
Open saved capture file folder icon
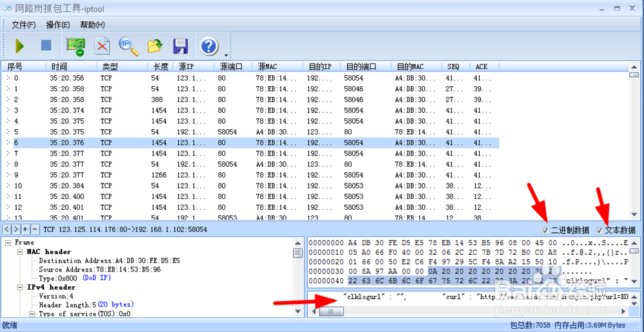pos(155,46)
